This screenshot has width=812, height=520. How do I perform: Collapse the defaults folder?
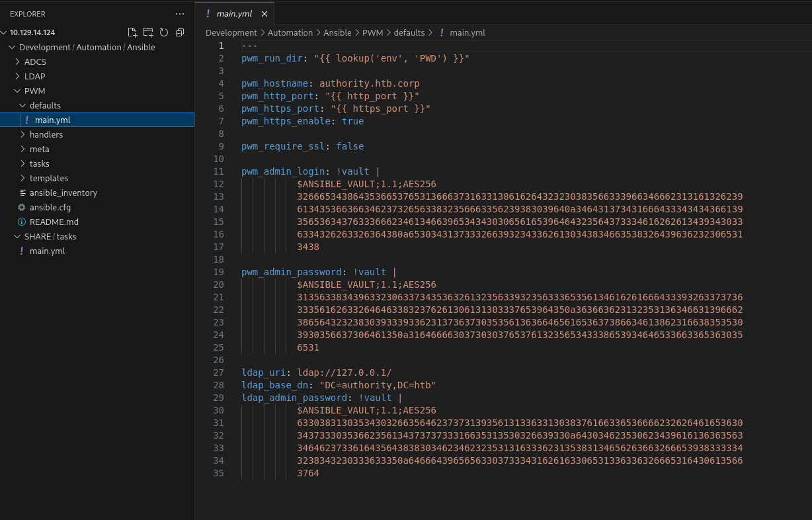coord(22,105)
